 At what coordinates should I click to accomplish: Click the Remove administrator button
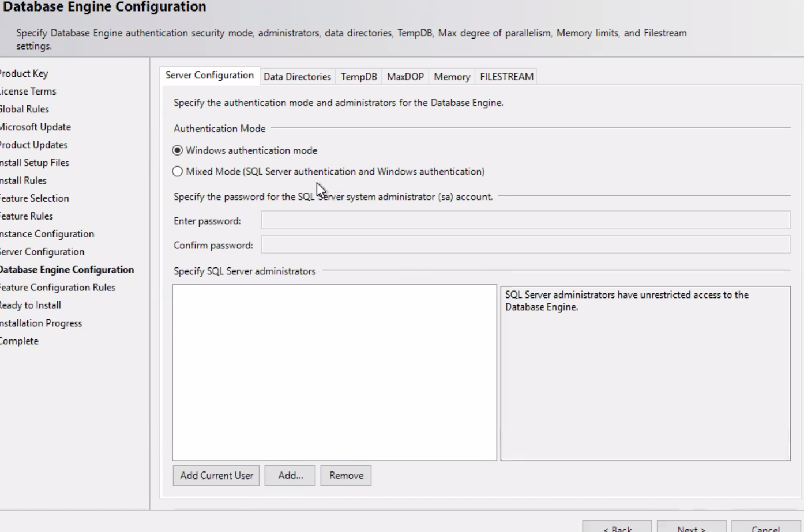coord(345,475)
